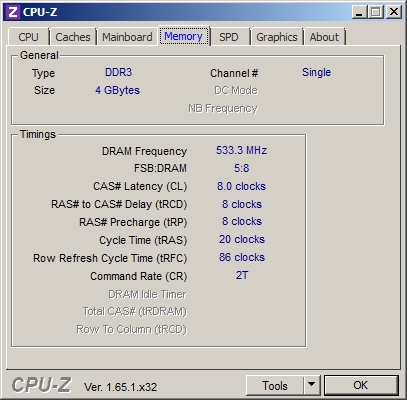Select the DRAM Frequency value 533.3 MHz
This screenshot has height=400, width=407.
pos(241,150)
